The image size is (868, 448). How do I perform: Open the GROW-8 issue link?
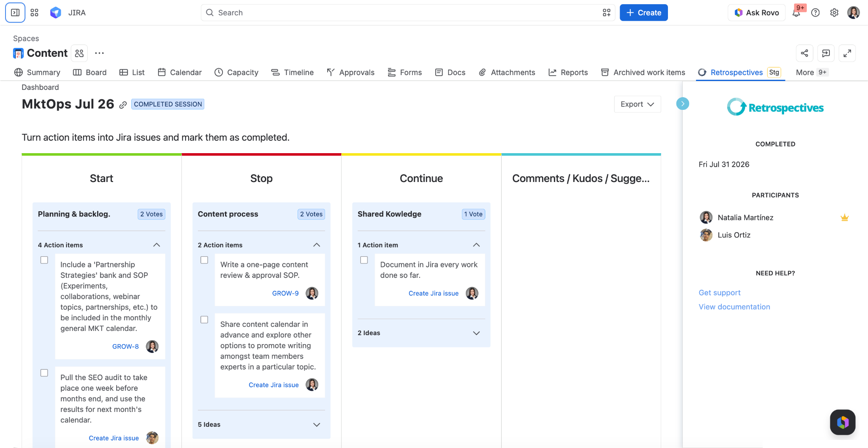tap(125, 347)
